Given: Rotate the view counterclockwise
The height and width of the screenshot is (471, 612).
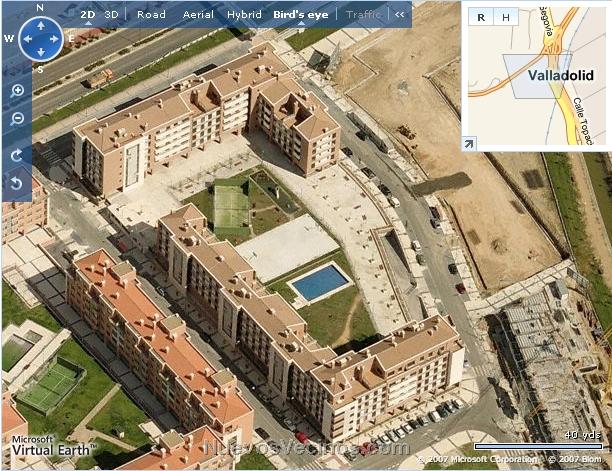Looking at the screenshot, I should tap(17, 183).
